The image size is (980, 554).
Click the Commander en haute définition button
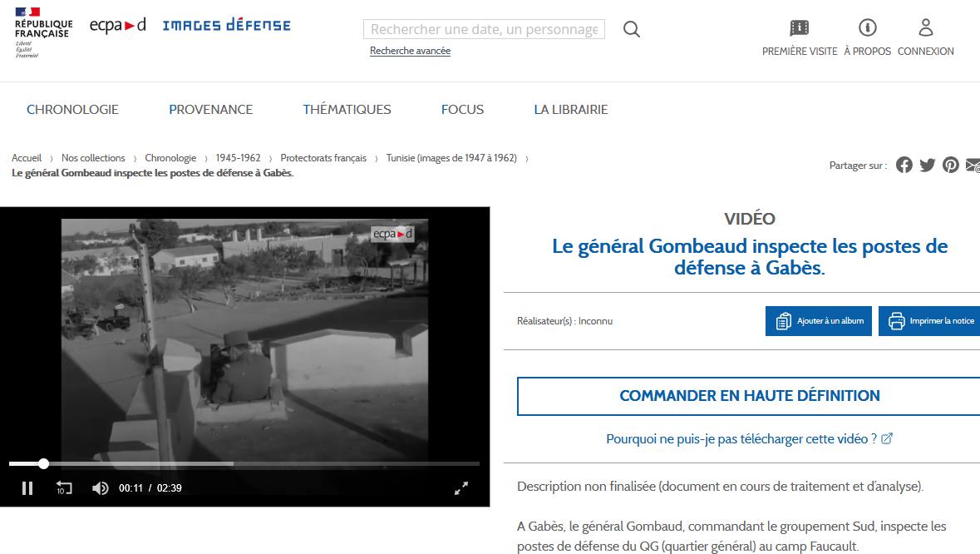749,396
